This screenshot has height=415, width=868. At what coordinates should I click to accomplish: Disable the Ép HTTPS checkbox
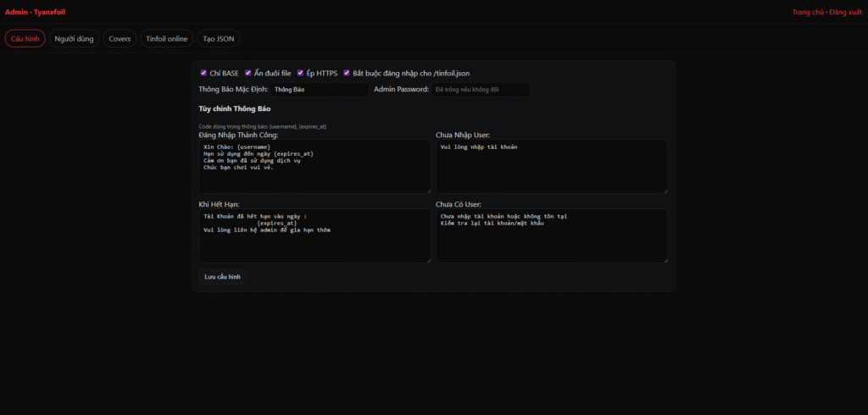(301, 73)
